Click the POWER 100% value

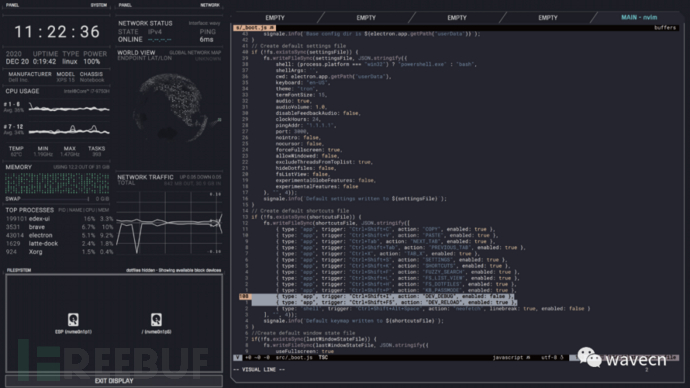coord(92,62)
